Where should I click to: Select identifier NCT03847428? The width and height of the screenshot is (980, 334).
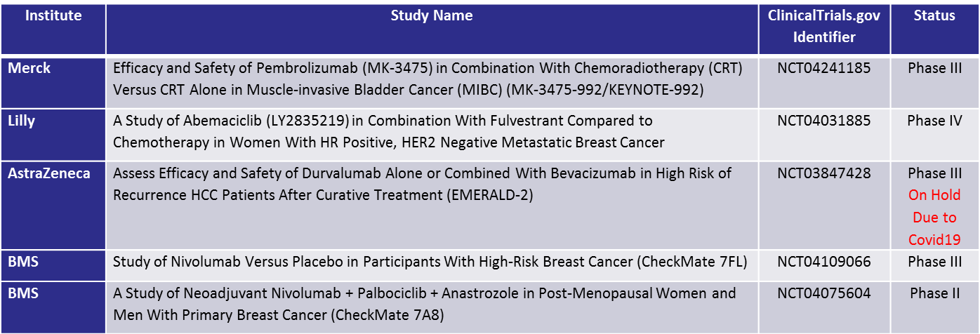coord(824,173)
